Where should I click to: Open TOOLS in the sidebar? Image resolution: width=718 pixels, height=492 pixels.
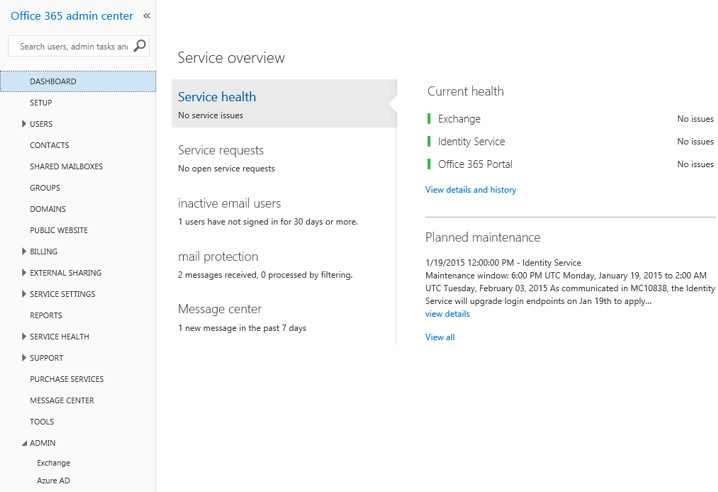(x=42, y=421)
